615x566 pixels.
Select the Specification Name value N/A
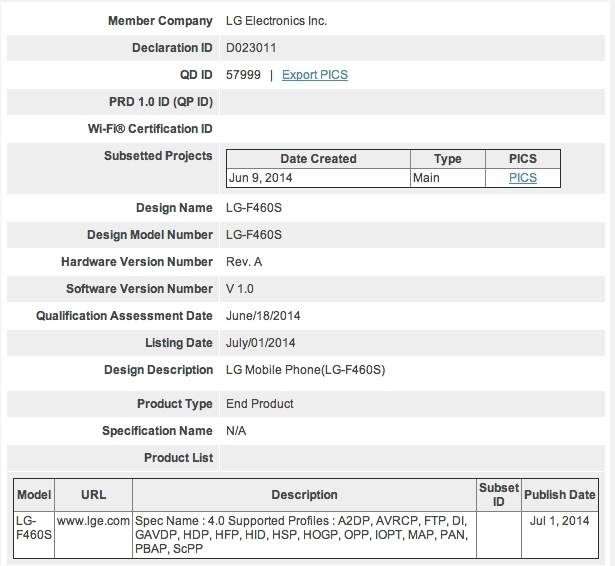click(x=236, y=431)
